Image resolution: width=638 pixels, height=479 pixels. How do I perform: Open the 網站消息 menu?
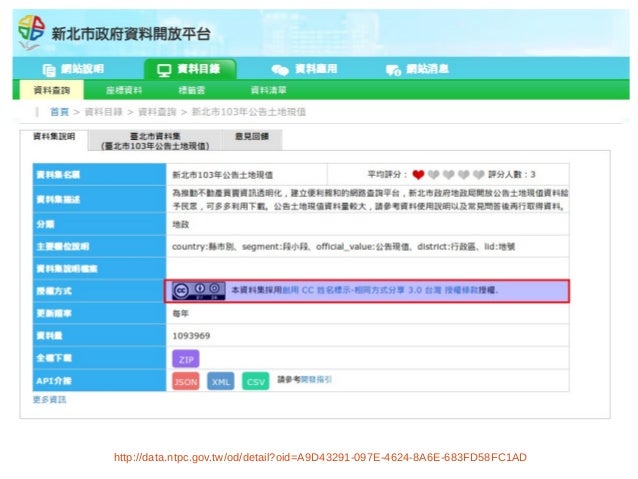pyautogui.click(x=417, y=69)
